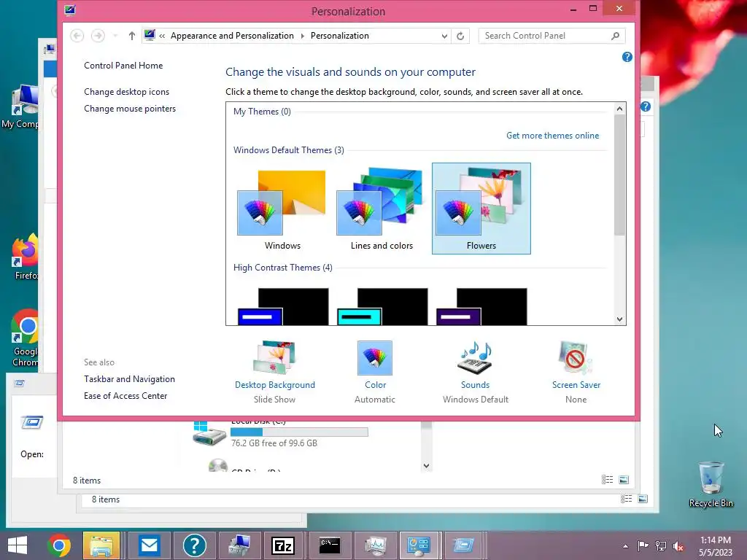
Task: Open Change mouse pointers link
Action: pos(130,109)
